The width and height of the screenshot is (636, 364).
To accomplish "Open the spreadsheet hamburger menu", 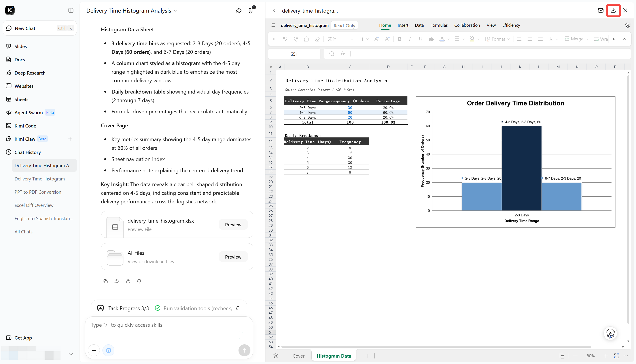I will [273, 25].
